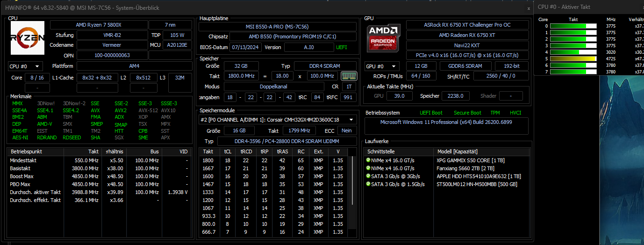Click status icon for Fanxiang S660 2TB drive
The height and width of the screenshot is (245, 644).
(368, 168)
